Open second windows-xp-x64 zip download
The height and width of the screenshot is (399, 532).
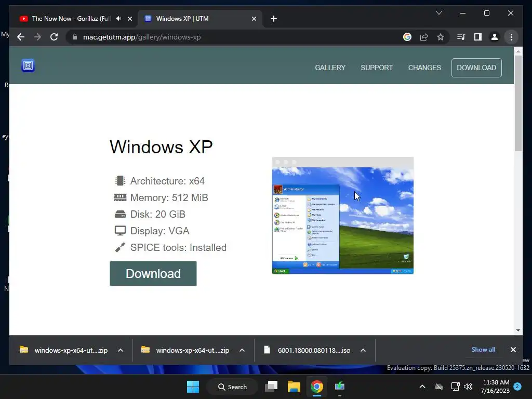pyautogui.click(x=185, y=350)
